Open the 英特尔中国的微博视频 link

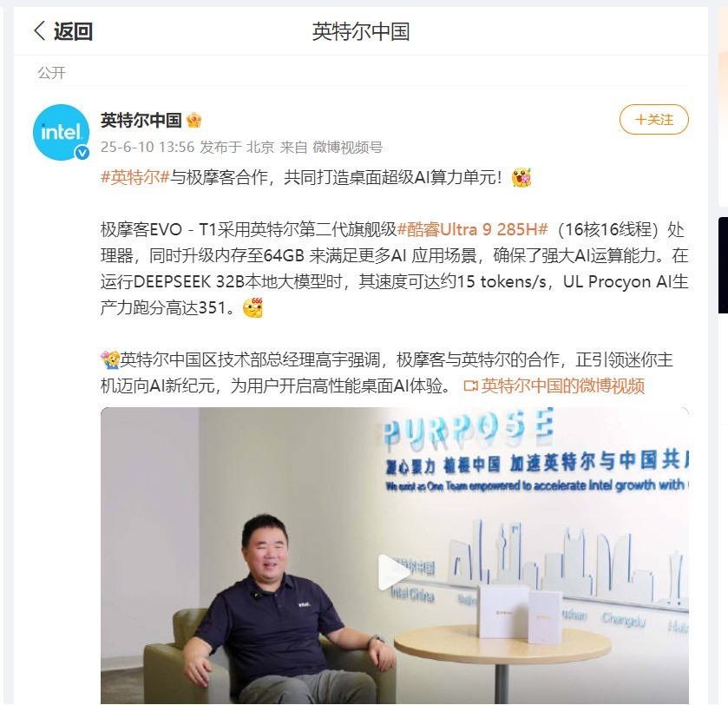(x=563, y=385)
